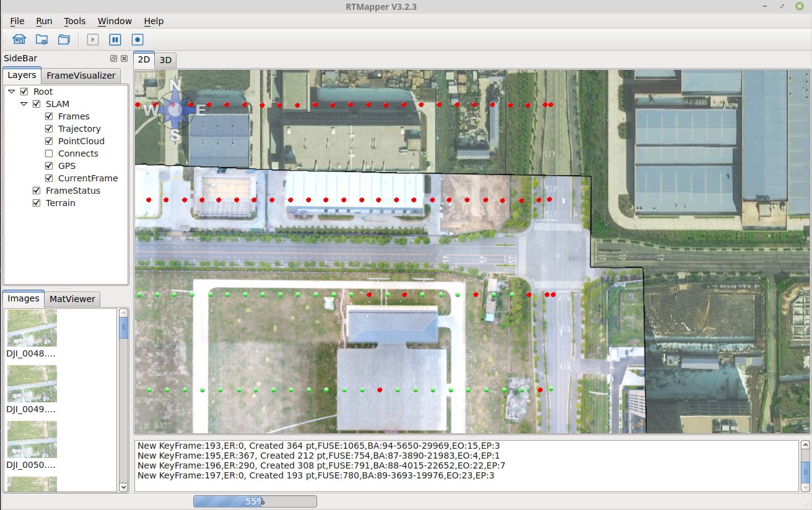Click the Home toolbar icon
812x510 pixels.
[19, 40]
